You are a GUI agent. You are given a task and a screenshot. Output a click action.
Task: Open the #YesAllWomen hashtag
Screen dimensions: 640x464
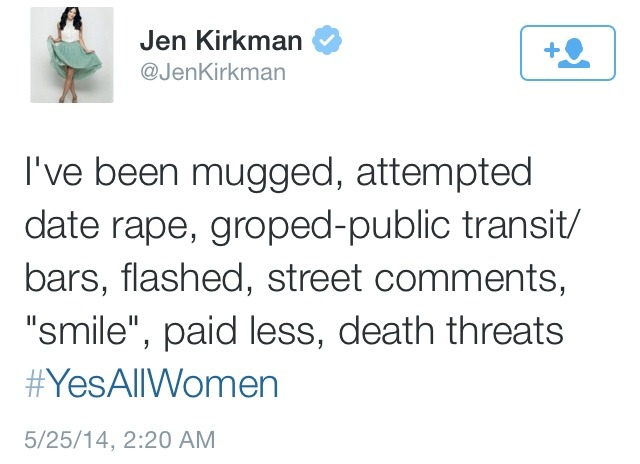[x=151, y=384]
